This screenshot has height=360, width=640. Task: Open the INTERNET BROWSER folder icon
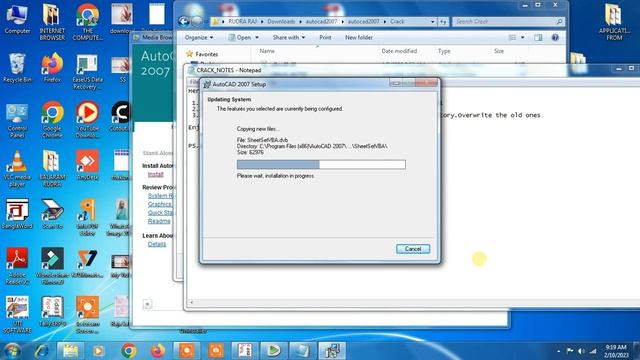coord(52,22)
